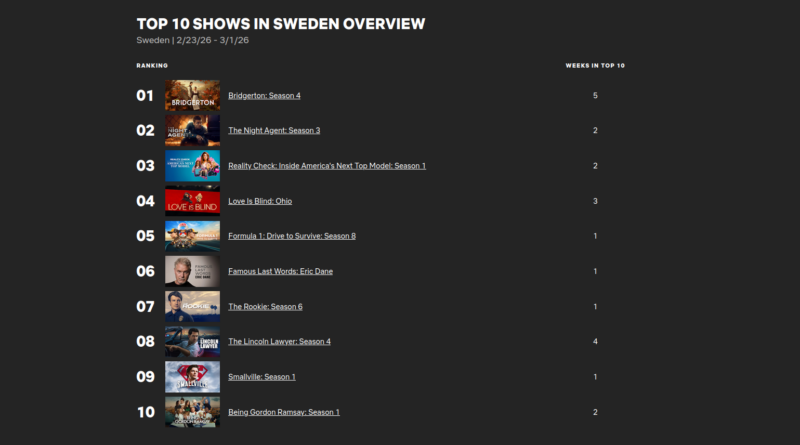
Task: Click the ranking number 10
Action: [146, 412]
